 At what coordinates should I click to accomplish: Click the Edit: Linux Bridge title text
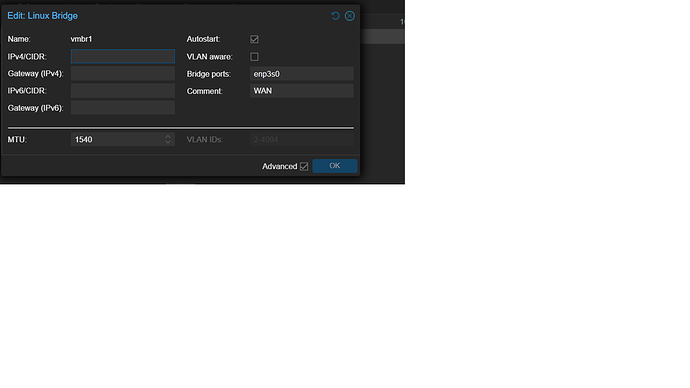point(43,16)
